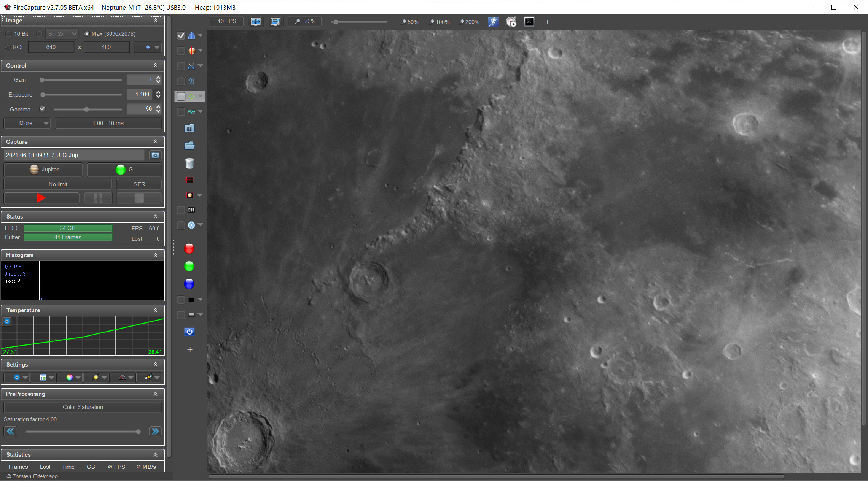868x481 pixels.
Task: Click the blue scissors cutout icon
Action: click(x=191, y=66)
